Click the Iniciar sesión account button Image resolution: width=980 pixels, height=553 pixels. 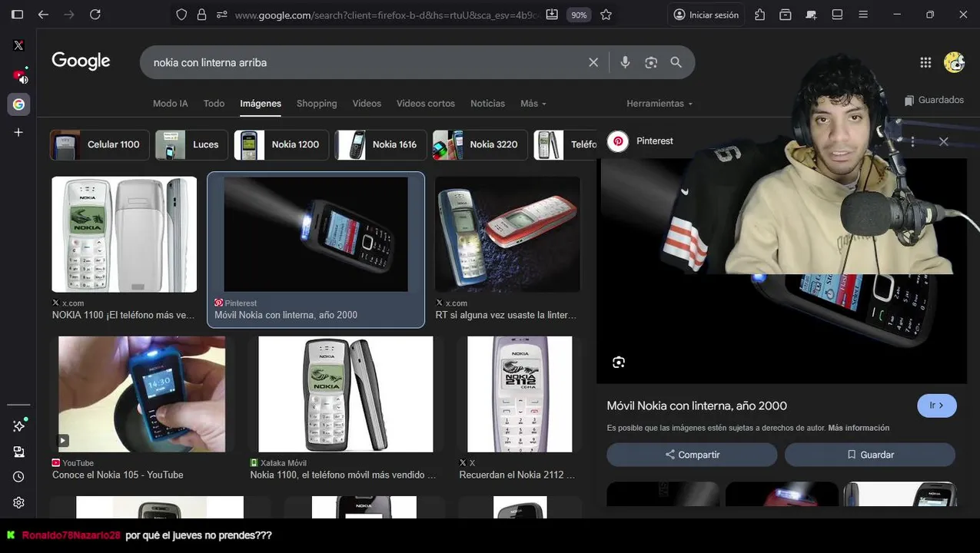pyautogui.click(x=706, y=15)
